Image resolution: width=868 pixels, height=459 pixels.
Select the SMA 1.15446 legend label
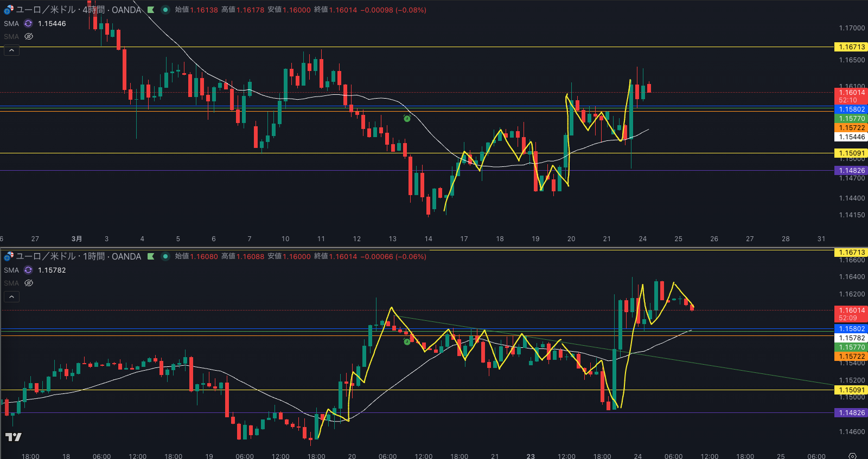(x=11, y=23)
